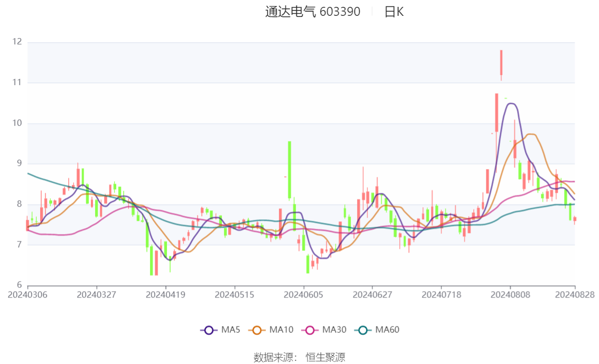Click the x-axis date label 20240327
The image size is (599, 364).
click(x=96, y=295)
